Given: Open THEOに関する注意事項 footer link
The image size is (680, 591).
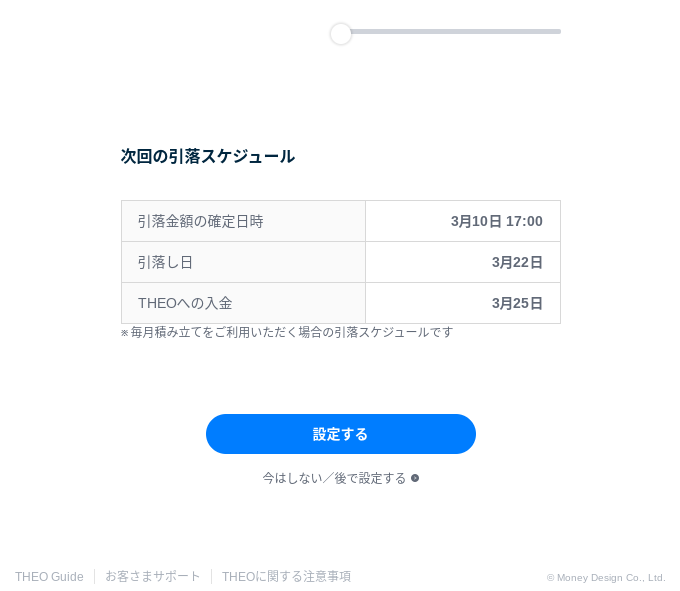Looking at the screenshot, I should point(286,577).
